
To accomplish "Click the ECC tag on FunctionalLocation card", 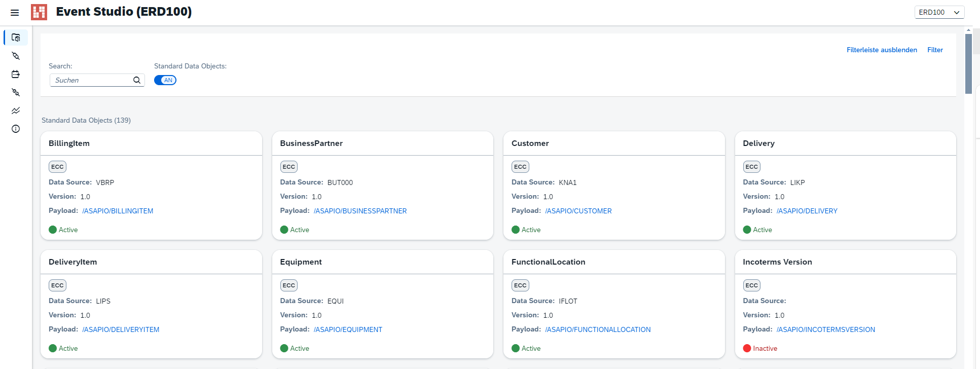I will 520,285.
